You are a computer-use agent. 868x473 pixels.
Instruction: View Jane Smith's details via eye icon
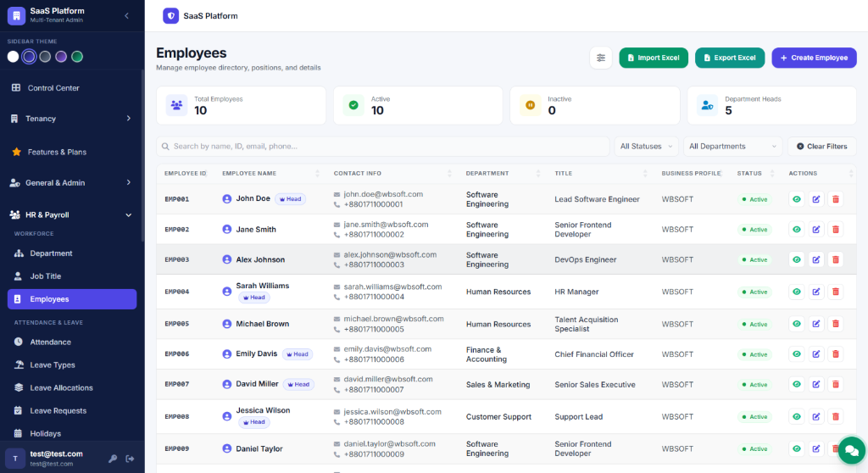click(797, 230)
